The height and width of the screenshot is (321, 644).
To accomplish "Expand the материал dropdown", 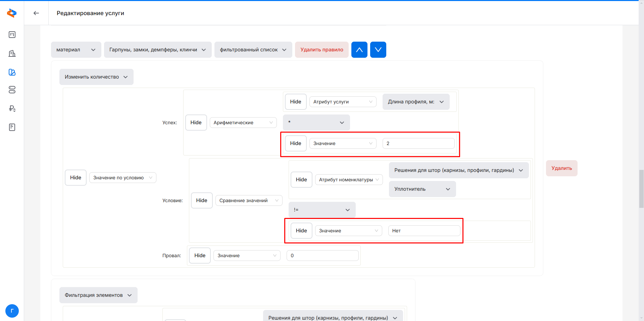I will click(76, 50).
